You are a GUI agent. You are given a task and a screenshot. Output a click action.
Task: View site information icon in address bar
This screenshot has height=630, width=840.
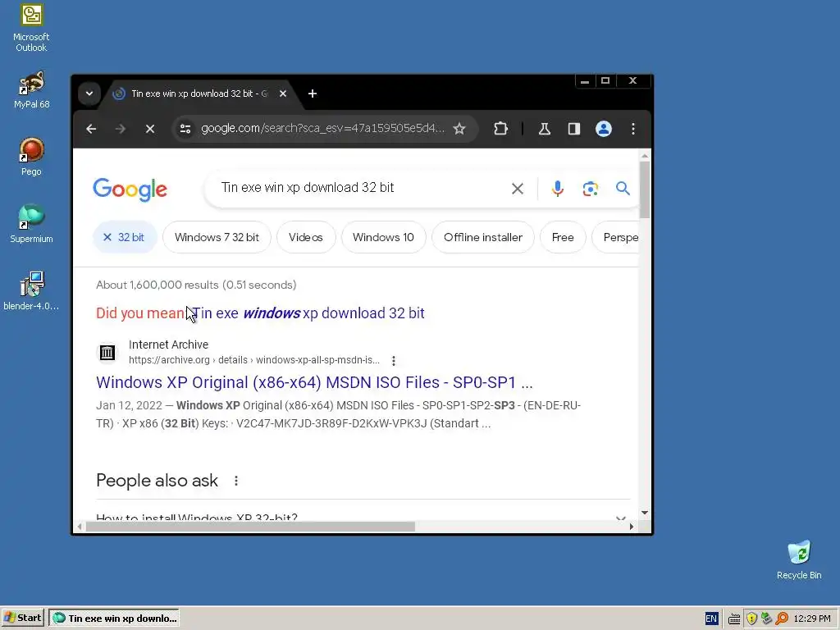[185, 129]
